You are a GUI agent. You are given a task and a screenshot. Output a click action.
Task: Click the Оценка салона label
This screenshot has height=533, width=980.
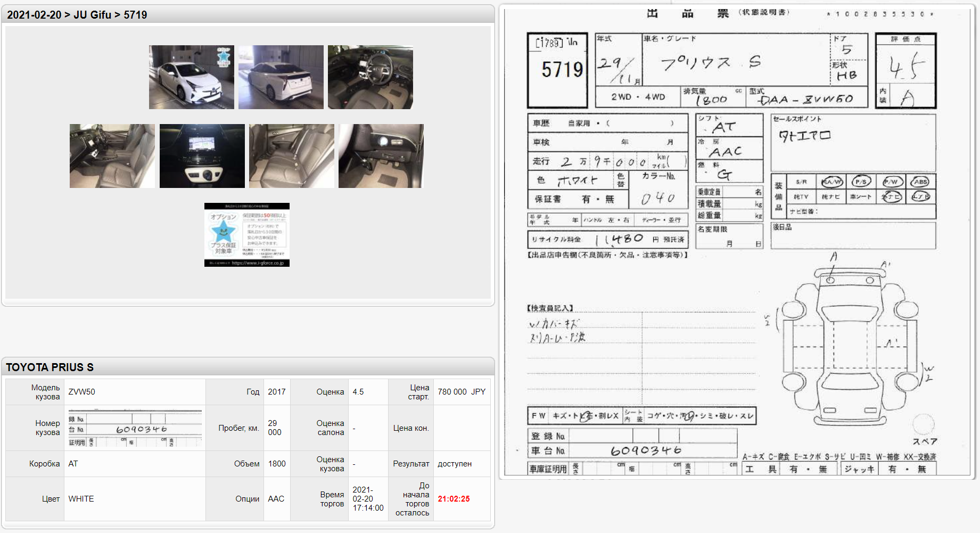[x=330, y=428]
